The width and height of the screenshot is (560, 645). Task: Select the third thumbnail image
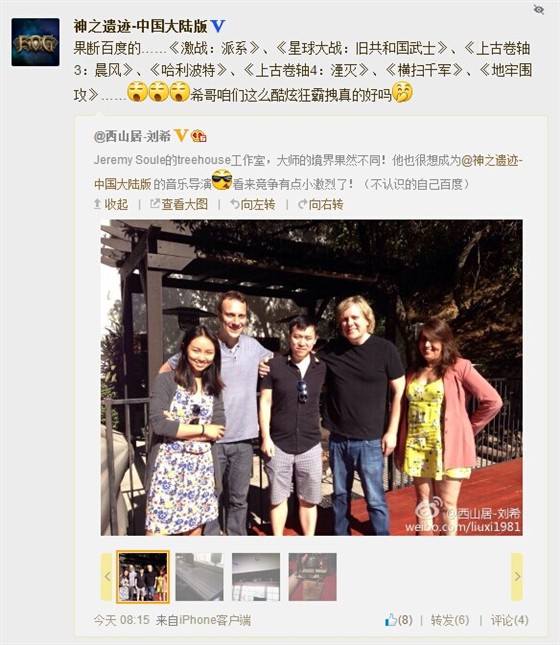point(256,577)
